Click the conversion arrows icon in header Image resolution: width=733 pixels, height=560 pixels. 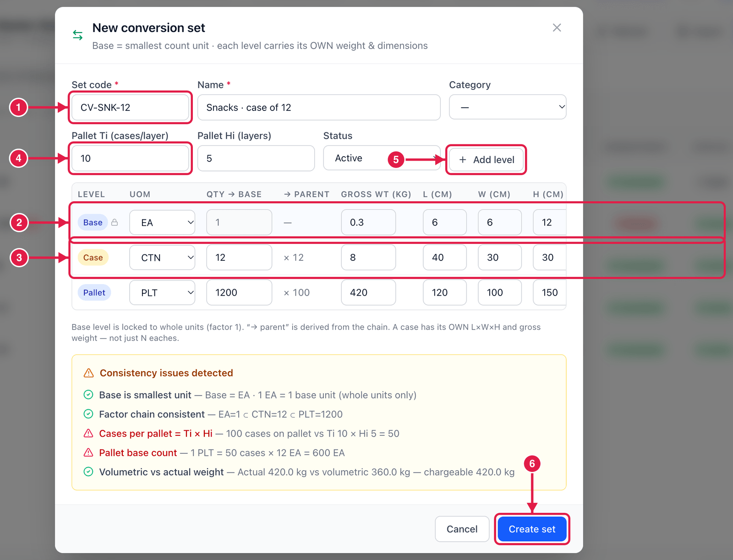(x=78, y=35)
